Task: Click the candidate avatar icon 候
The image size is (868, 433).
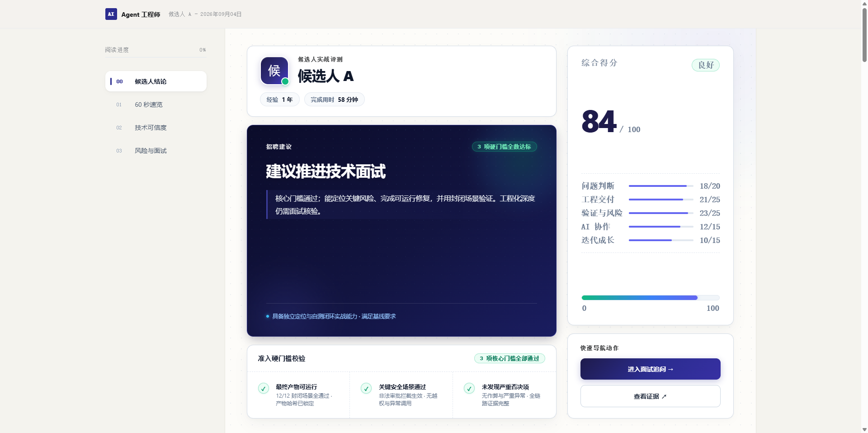Action: [274, 71]
